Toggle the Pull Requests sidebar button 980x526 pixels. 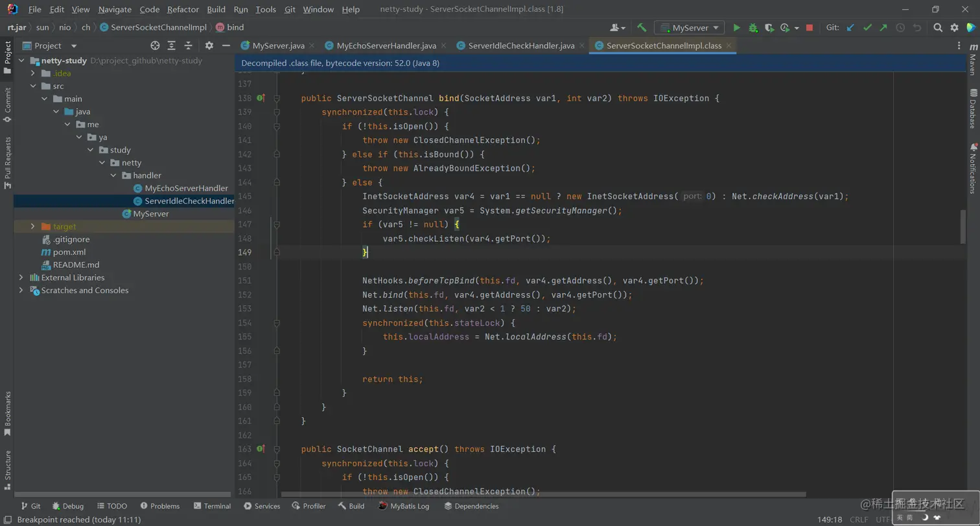coord(7,162)
